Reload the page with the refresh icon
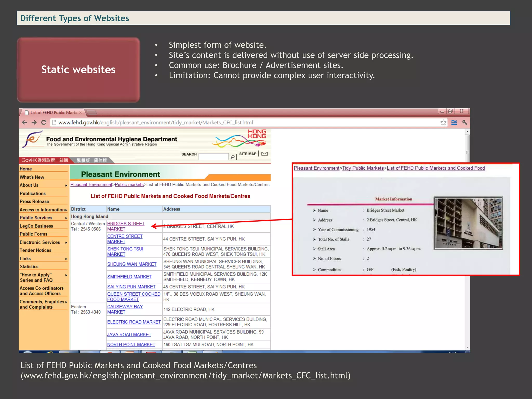 coord(44,122)
